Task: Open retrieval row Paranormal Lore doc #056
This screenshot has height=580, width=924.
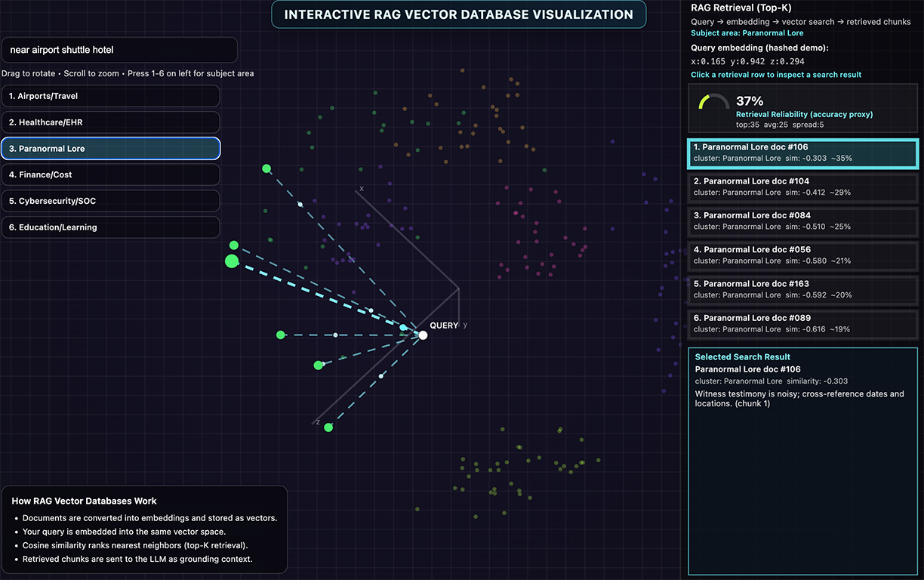Action: (x=802, y=255)
